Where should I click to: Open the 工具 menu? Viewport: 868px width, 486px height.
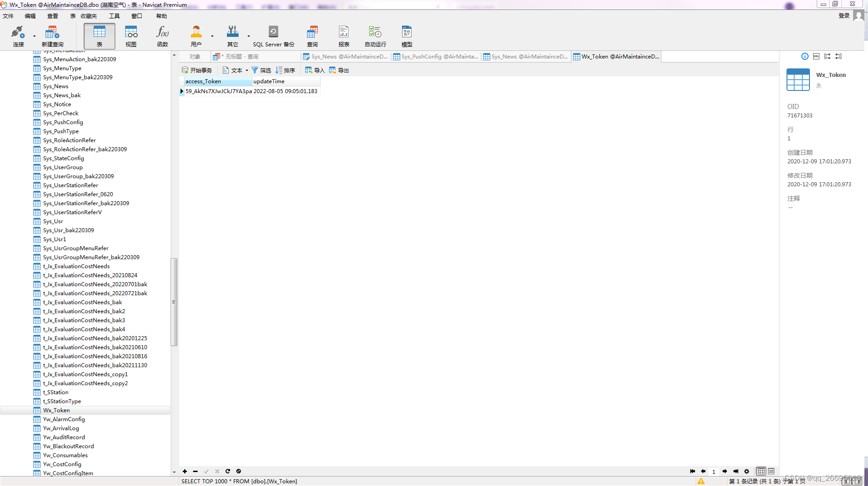(x=114, y=16)
